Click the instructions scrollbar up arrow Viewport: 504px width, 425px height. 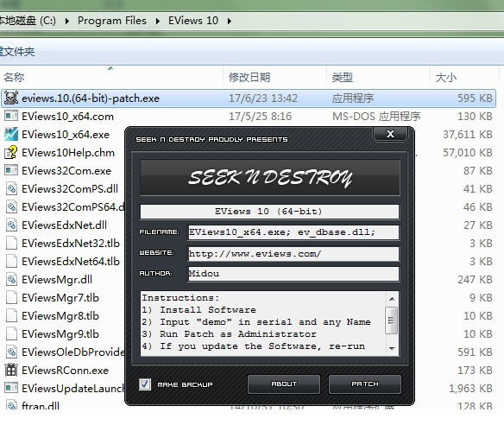(x=392, y=299)
